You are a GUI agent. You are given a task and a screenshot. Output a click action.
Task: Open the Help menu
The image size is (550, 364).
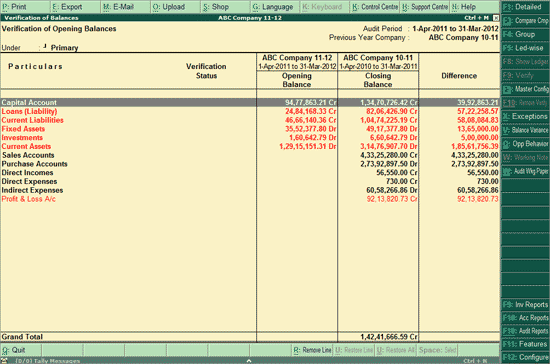click(474, 7)
